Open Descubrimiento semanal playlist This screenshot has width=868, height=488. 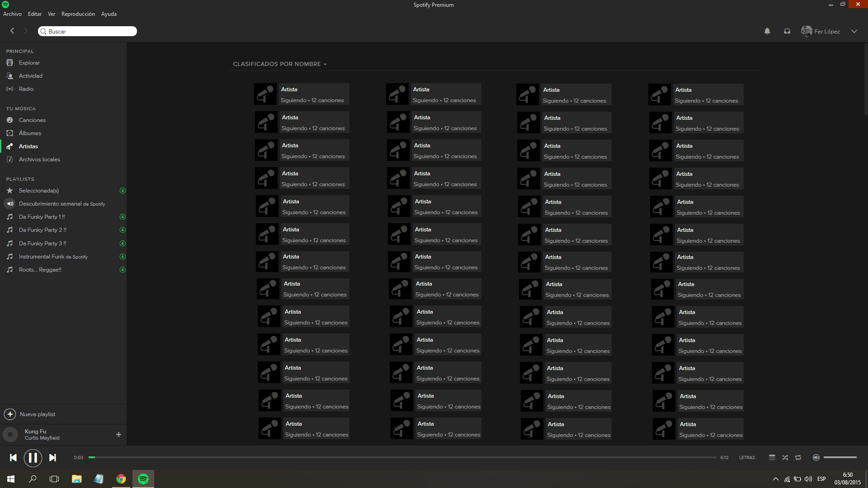[62, 204]
